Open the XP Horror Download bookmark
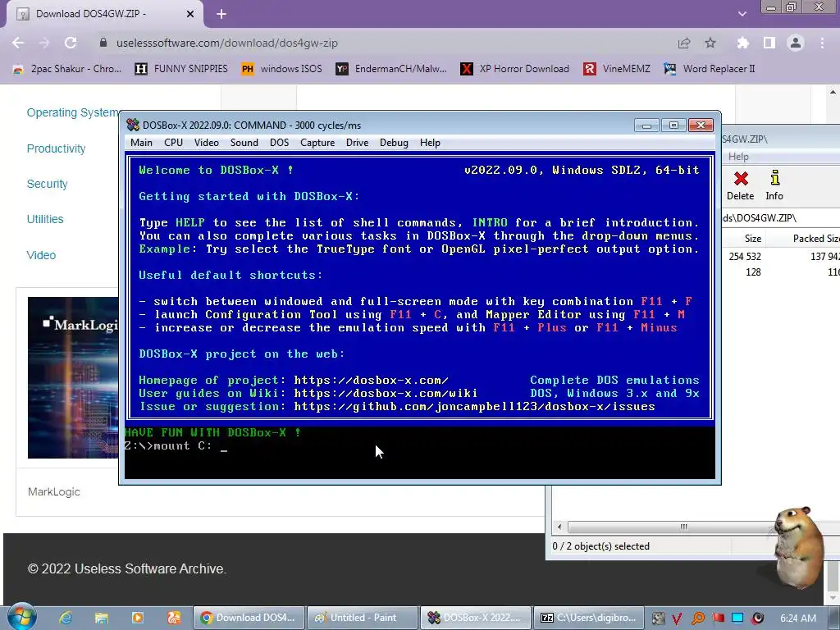Viewport: 840px width, 630px height. pos(515,69)
